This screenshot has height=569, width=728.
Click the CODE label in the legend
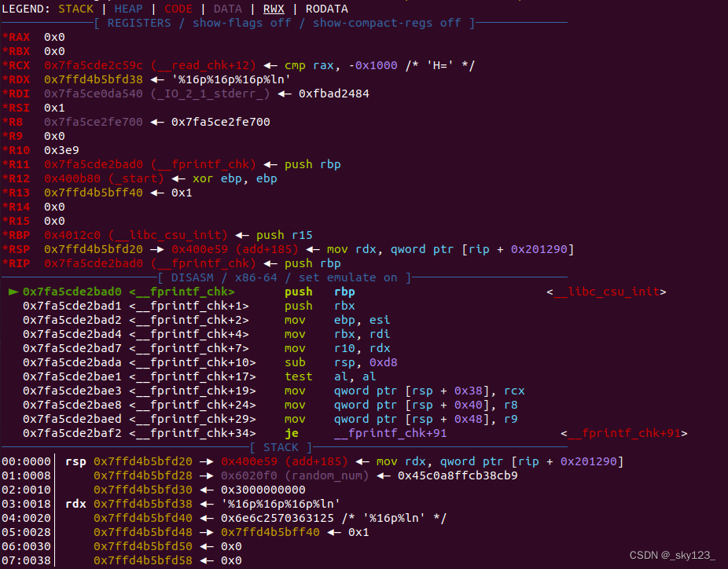[x=178, y=9]
